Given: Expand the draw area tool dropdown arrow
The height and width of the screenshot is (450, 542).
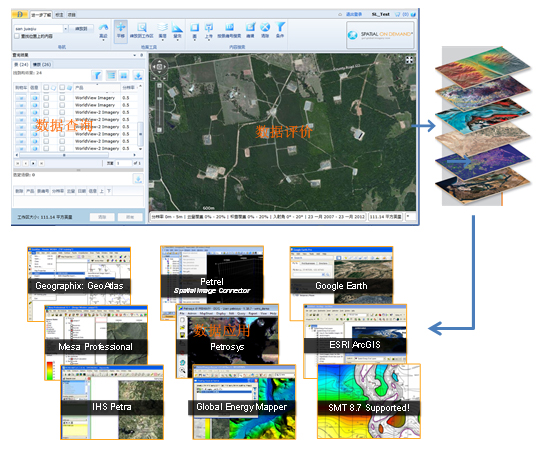Looking at the screenshot, I should pyautogui.click(x=195, y=40).
